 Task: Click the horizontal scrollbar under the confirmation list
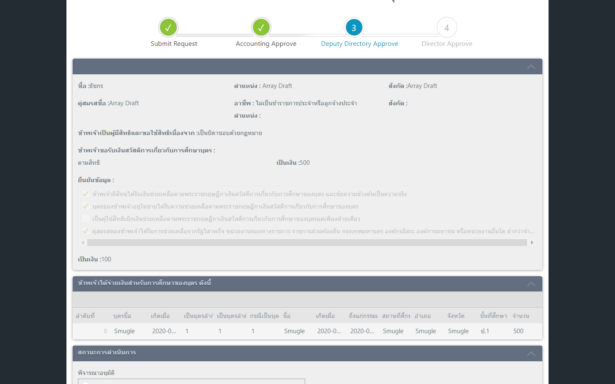[x=307, y=243]
